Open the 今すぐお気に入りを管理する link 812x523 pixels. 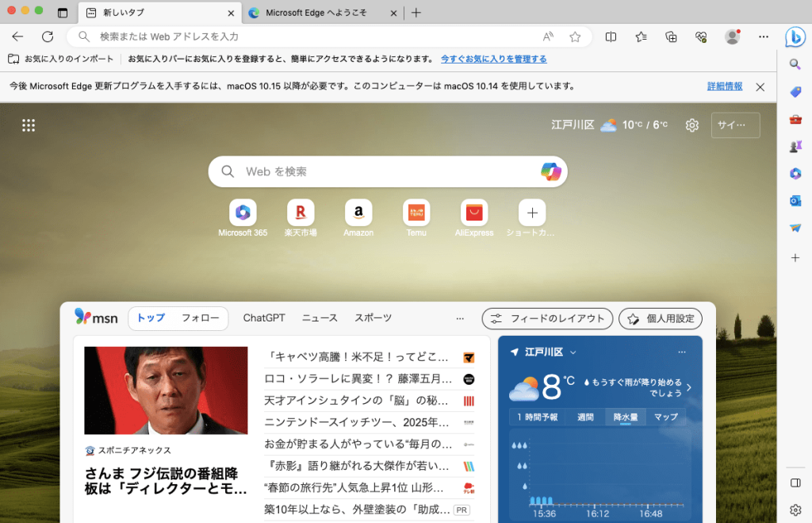493,59
